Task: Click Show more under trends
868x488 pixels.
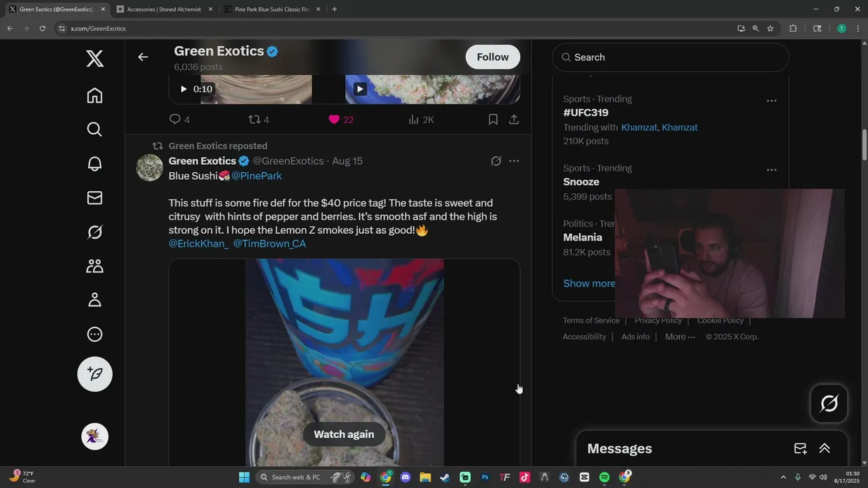Action: click(x=589, y=283)
